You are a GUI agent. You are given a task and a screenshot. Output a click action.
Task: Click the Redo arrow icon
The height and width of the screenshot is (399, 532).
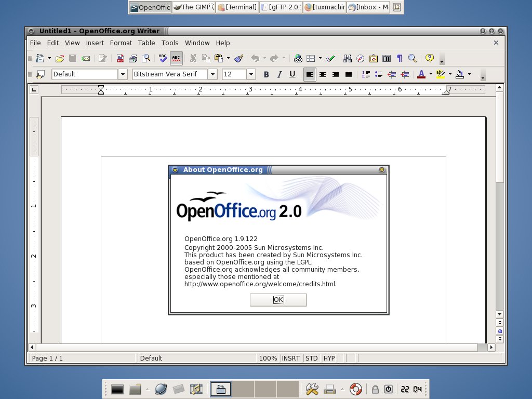click(274, 58)
